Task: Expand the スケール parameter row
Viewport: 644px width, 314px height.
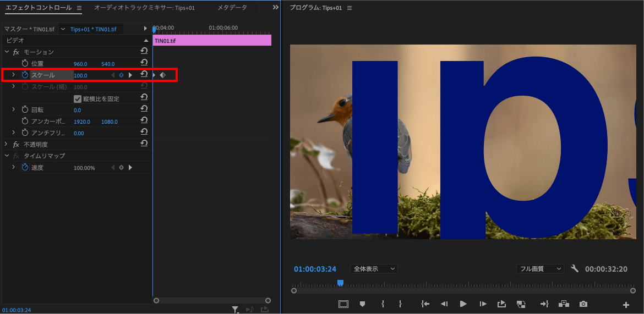Action: (x=14, y=75)
